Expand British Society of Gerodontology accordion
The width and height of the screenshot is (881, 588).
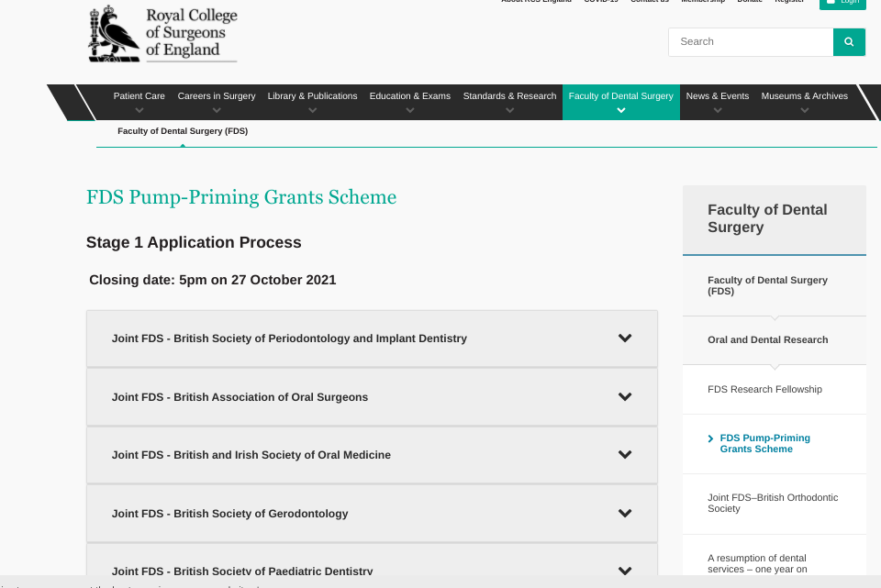(x=372, y=514)
